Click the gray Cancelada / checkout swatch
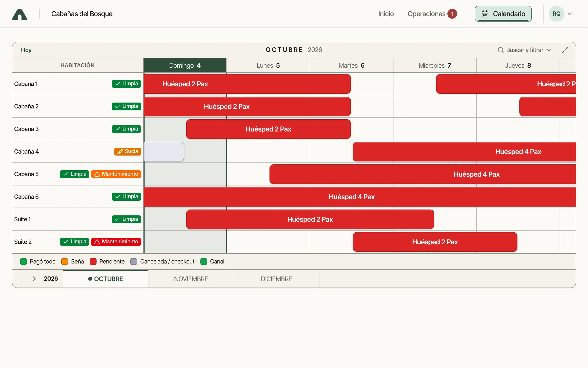Viewport: 588px width, 368px height. coord(134,262)
